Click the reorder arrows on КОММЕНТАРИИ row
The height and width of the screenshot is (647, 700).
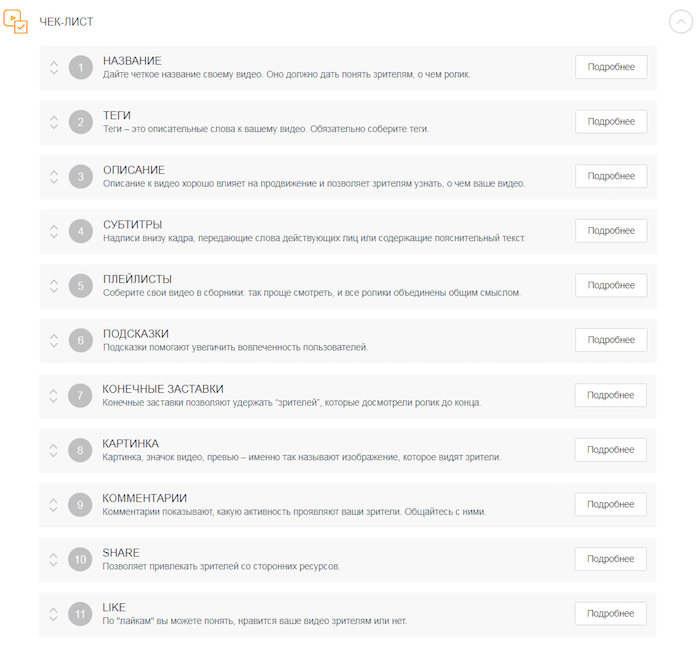54,505
